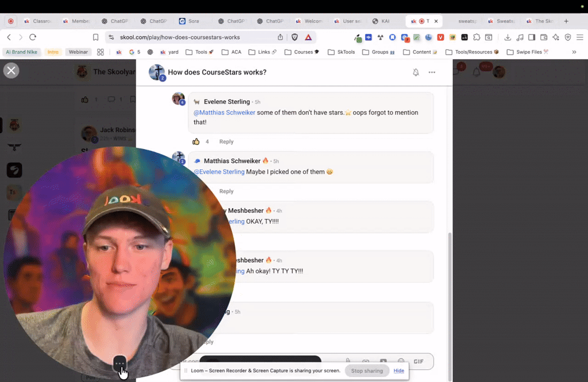Toggle Brave Shields lion icon
This screenshot has height=382, width=588.
pos(295,37)
